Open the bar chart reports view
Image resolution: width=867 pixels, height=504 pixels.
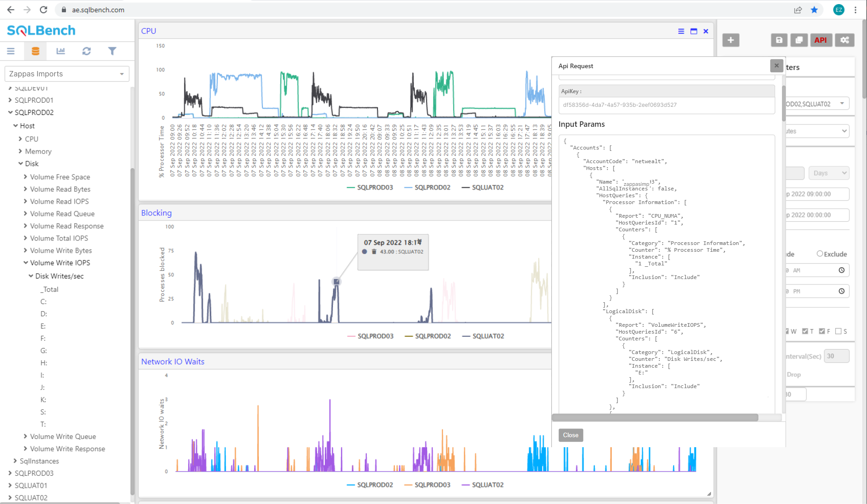coord(60,51)
